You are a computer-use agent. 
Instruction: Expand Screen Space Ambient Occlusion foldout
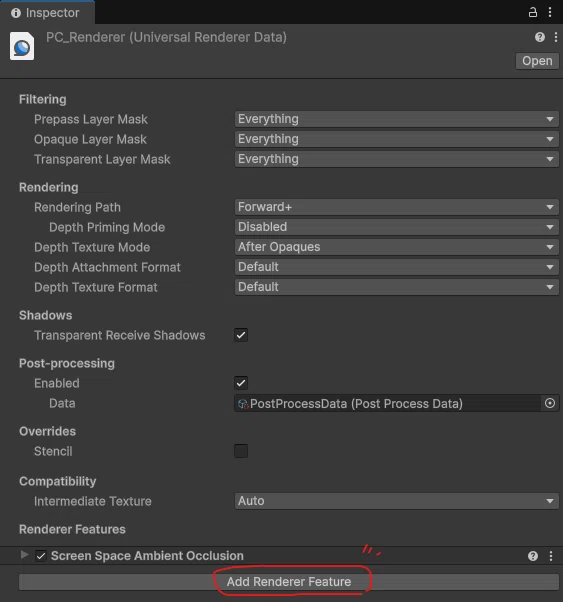click(x=24, y=555)
